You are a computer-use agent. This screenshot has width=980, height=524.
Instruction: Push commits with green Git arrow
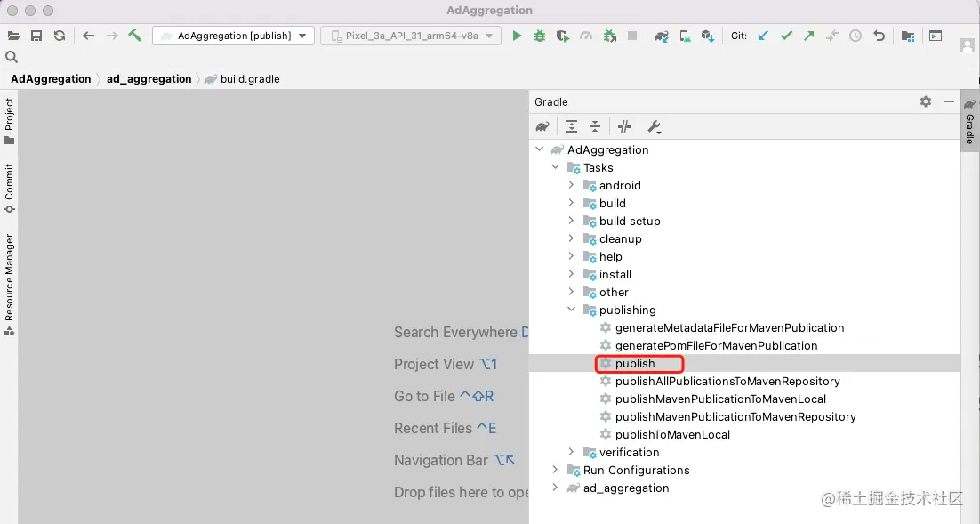pyautogui.click(x=808, y=36)
